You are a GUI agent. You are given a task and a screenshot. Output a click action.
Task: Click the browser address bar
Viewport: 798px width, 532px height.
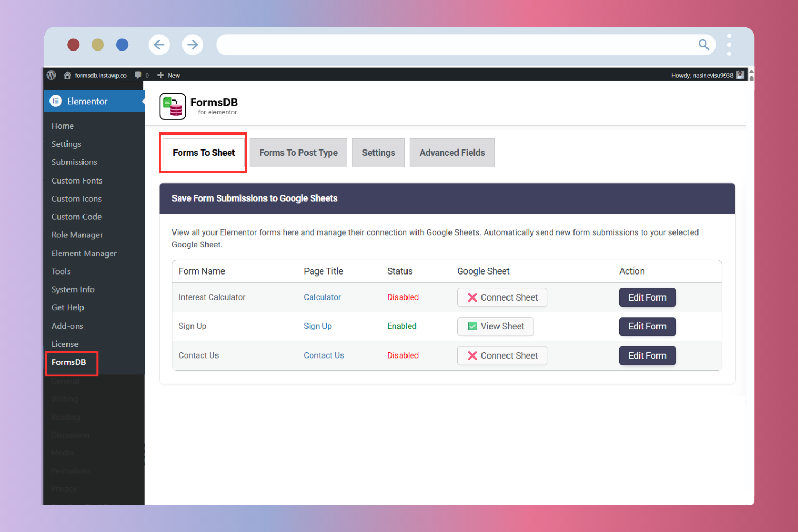[463, 45]
